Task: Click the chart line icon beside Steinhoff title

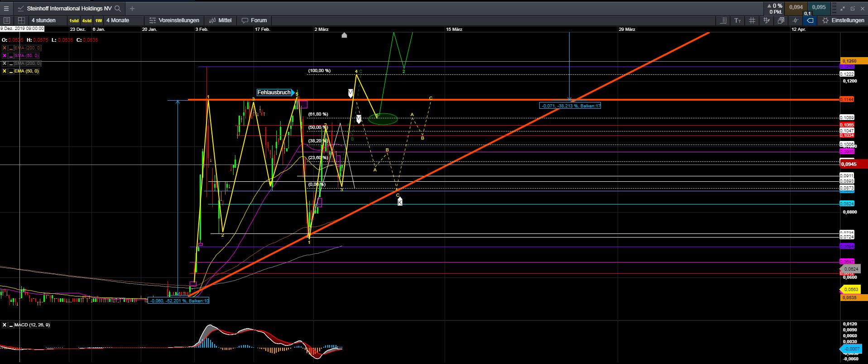Action: pyautogui.click(x=21, y=8)
